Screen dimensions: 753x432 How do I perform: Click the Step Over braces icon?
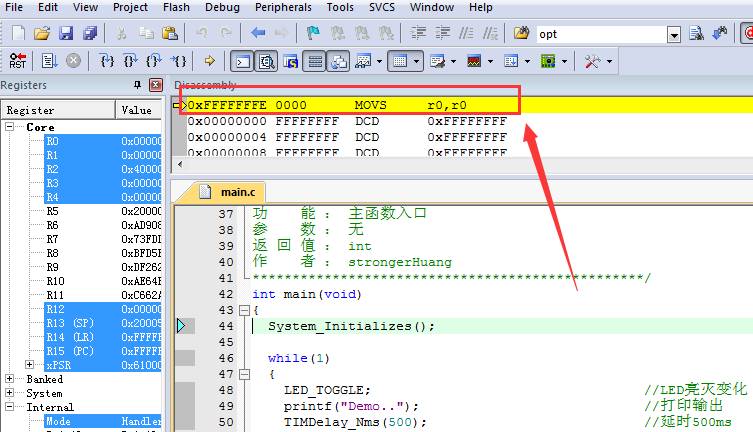click(131, 61)
